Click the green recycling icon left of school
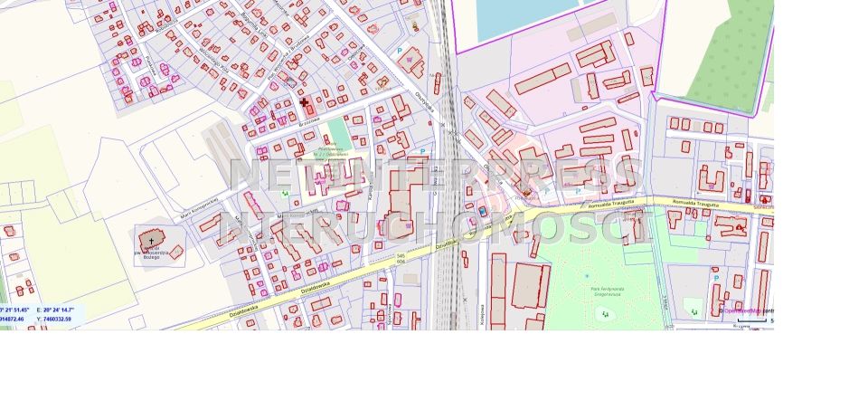 287,192
